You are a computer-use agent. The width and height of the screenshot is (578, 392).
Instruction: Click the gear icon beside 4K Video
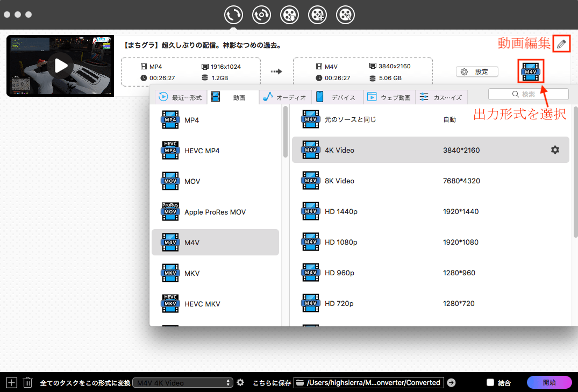coord(555,150)
